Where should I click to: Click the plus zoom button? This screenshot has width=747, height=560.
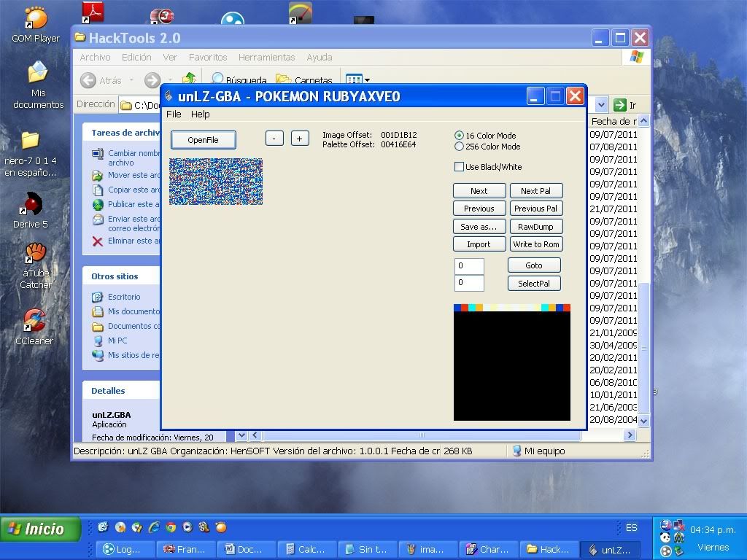click(x=300, y=139)
